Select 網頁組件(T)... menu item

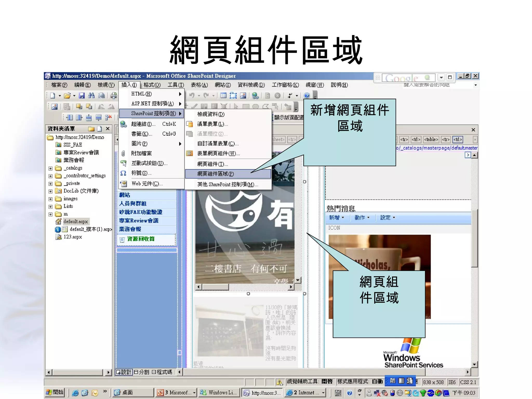(228, 164)
